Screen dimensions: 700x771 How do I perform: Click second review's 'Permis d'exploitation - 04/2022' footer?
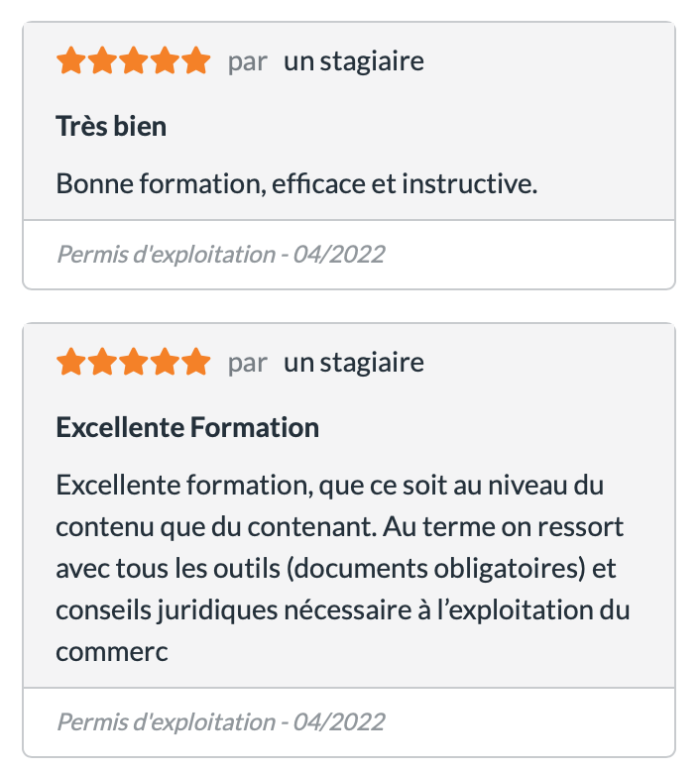pyautogui.click(x=220, y=722)
